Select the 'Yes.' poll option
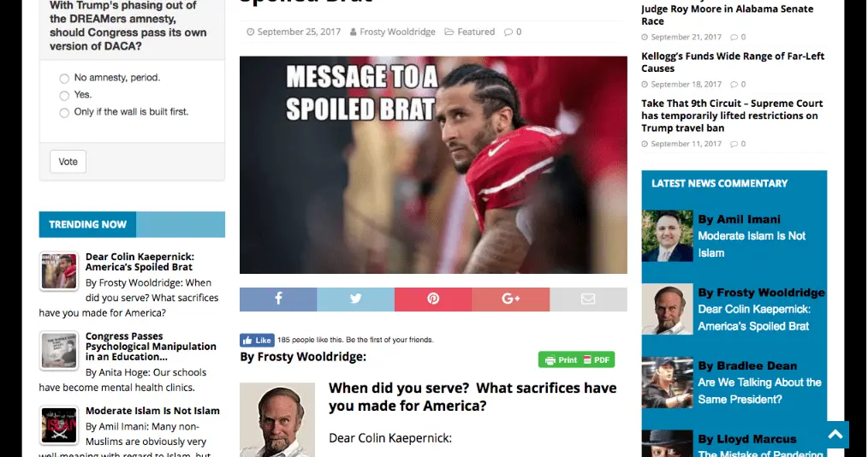 tap(64, 96)
